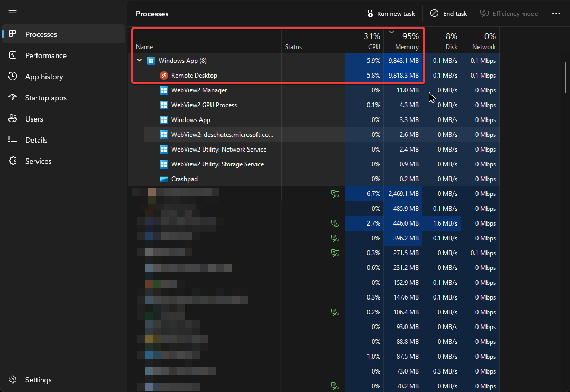
Task: Click the 1.6 MB/s disk value
Action: click(x=445, y=223)
